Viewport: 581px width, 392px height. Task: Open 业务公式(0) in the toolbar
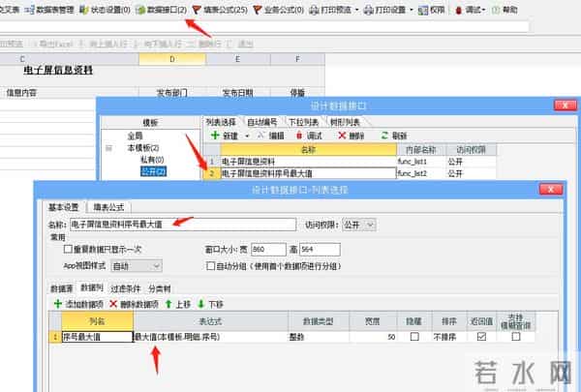click(278, 10)
